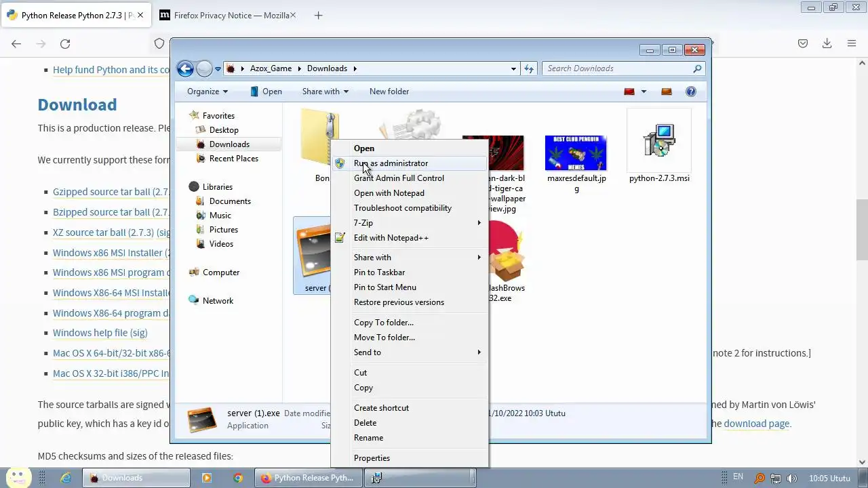Select Favorites in the navigation pane

point(218,116)
